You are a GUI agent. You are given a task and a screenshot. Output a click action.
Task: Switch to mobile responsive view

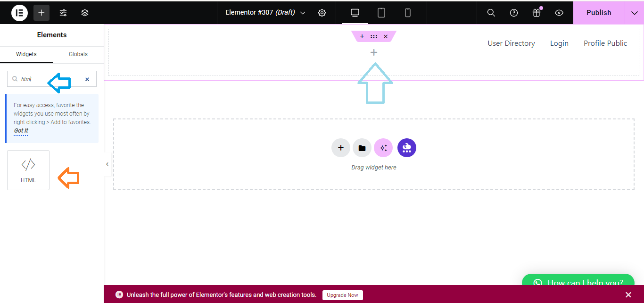pyautogui.click(x=408, y=13)
